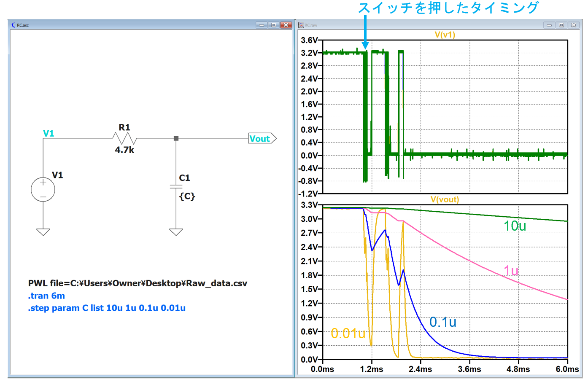Click the .step param C list directive
This screenshot has width=588, height=382.
pos(107,308)
